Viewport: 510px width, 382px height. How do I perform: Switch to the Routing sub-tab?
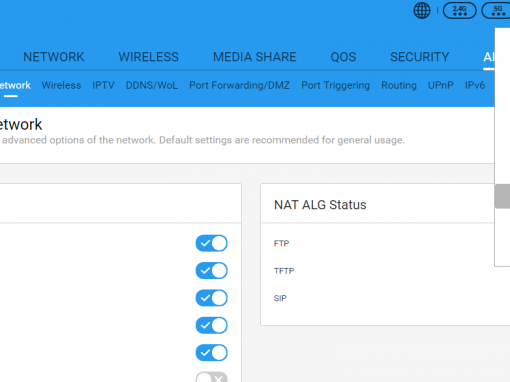[x=399, y=85]
